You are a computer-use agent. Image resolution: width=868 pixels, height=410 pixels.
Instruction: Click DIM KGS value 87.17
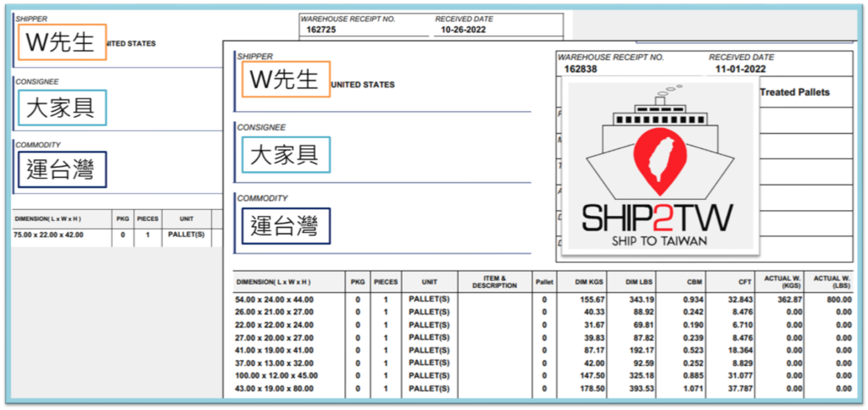point(594,350)
